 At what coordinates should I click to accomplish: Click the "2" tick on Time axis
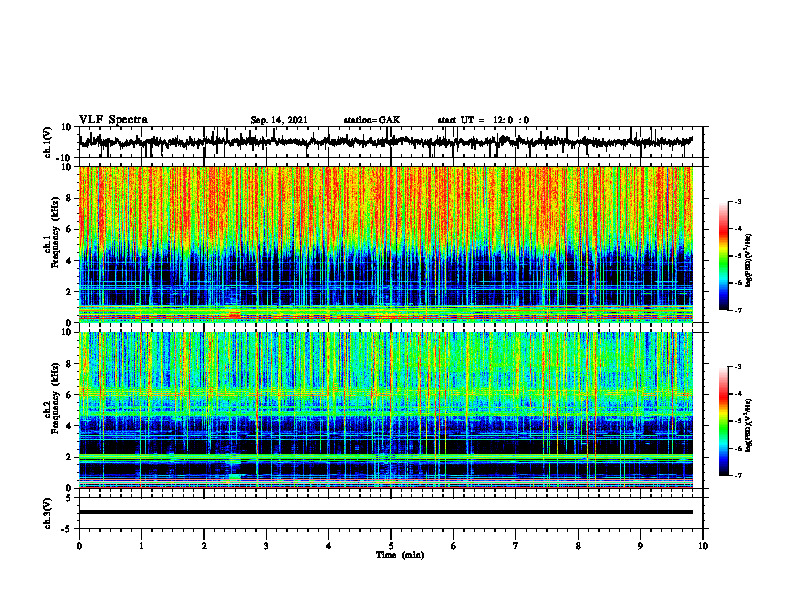204,546
